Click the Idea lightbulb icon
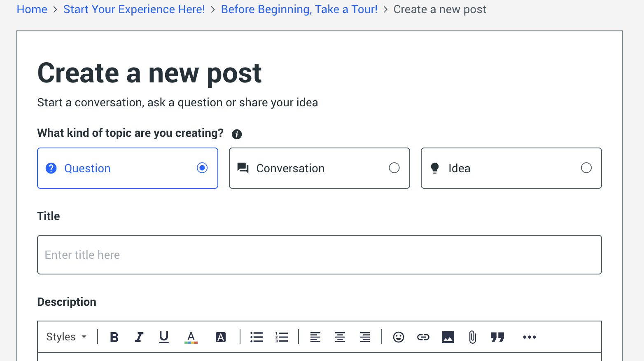This screenshot has height=361, width=644. coord(435,168)
